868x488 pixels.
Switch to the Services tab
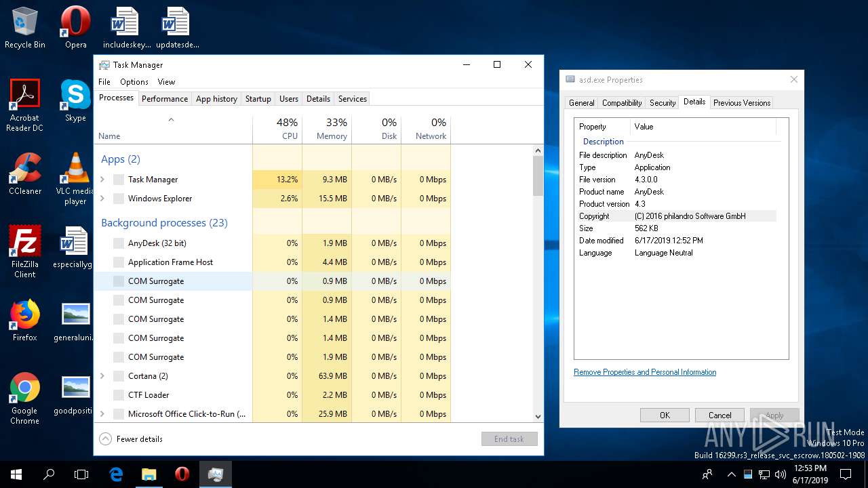353,99
